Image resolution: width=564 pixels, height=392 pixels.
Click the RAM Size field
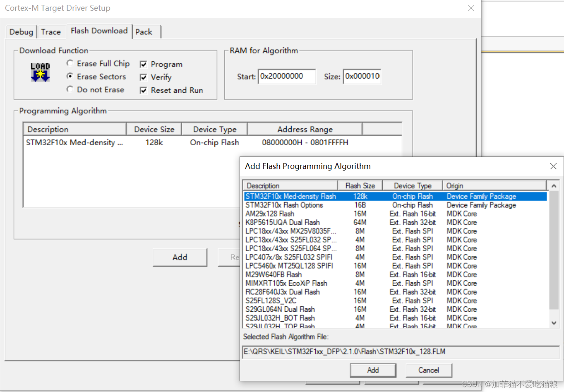pyautogui.click(x=362, y=76)
